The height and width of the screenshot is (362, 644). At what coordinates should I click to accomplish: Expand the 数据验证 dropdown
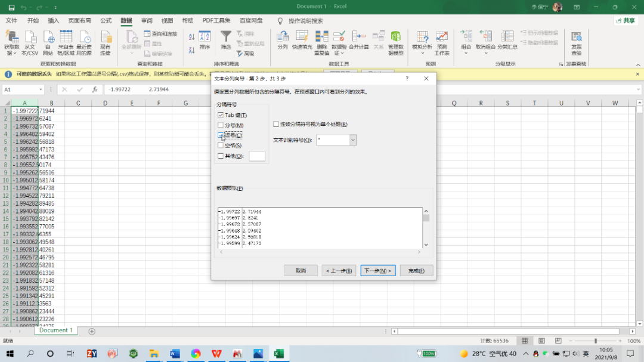[x=342, y=54]
